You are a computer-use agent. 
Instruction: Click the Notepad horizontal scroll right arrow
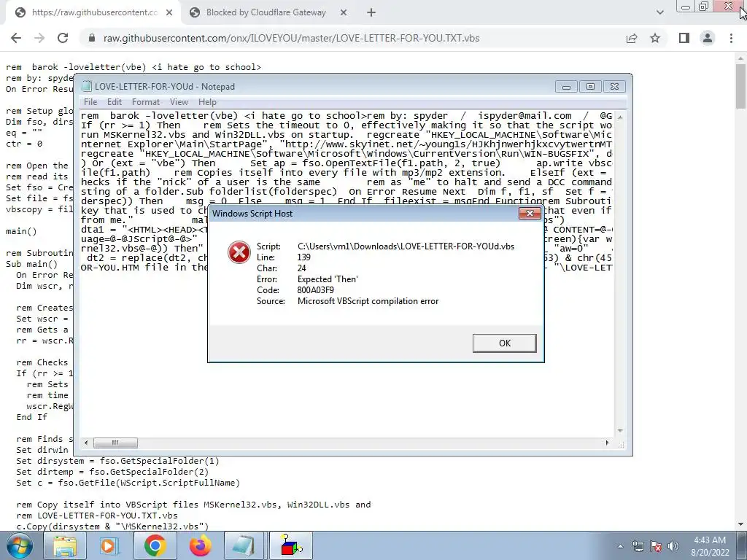607,443
